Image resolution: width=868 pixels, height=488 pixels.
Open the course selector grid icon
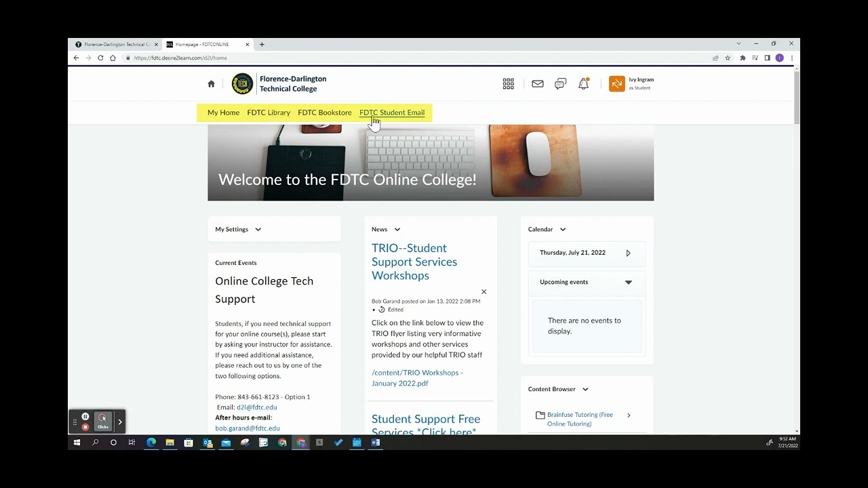(x=508, y=84)
